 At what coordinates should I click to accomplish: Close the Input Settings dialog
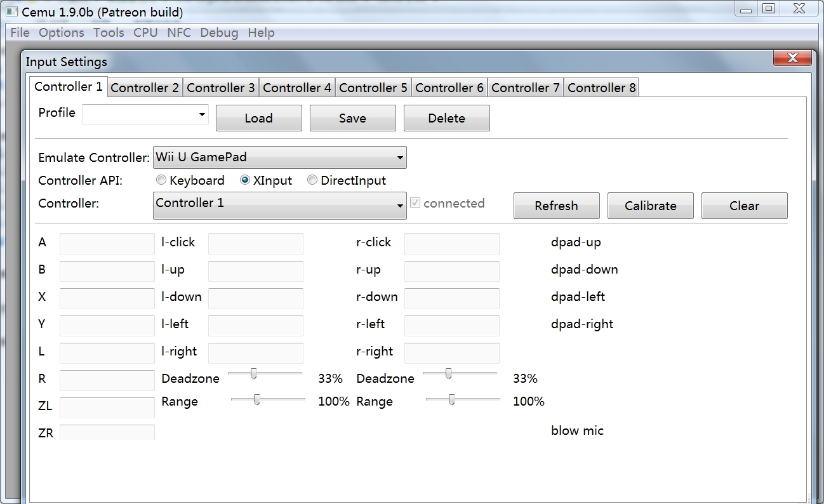pos(792,58)
